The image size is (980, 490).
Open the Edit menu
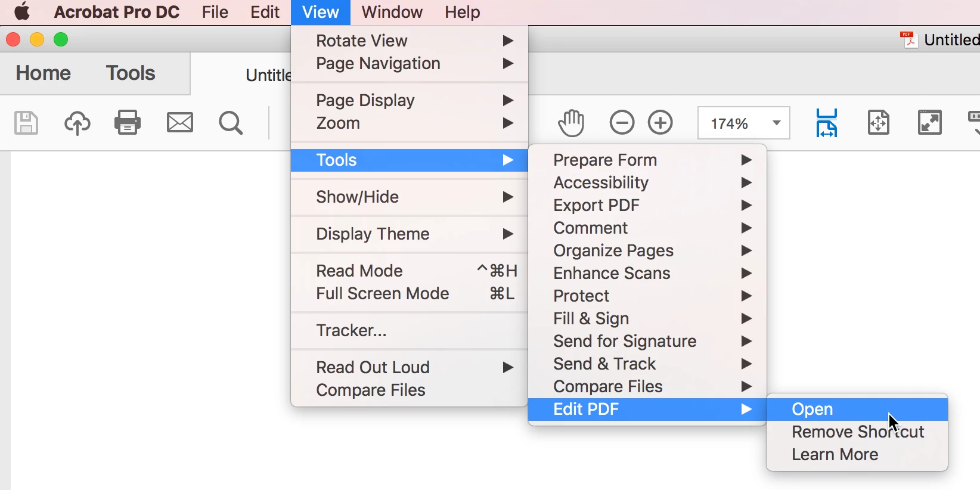(265, 12)
